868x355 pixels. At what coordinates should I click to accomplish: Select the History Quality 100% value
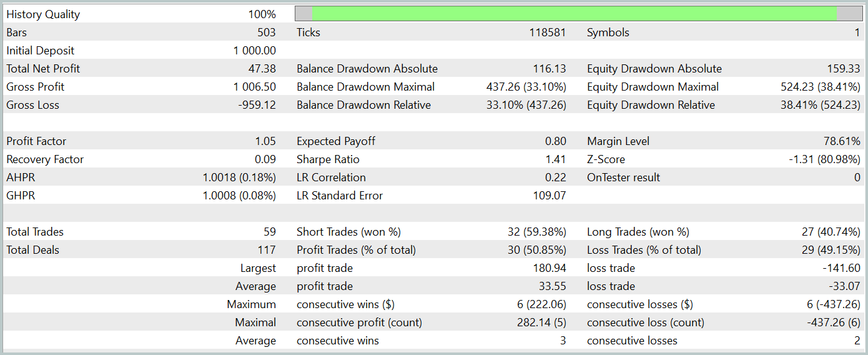pyautogui.click(x=262, y=14)
